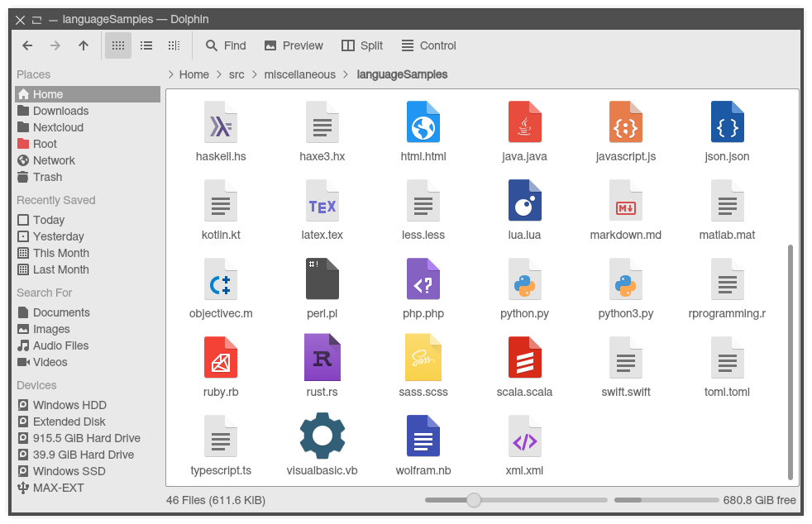The height and width of the screenshot is (524, 812).
Task: Select the json.json file icon
Action: 727,122
